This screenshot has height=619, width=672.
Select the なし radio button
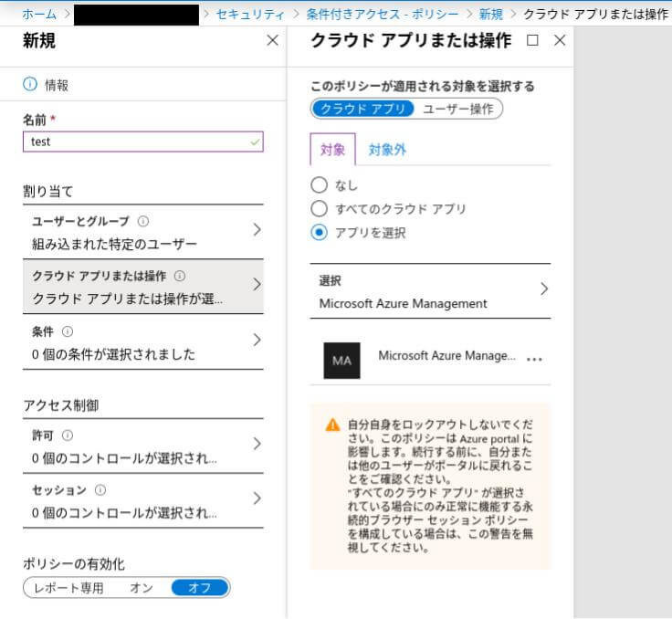(x=319, y=185)
